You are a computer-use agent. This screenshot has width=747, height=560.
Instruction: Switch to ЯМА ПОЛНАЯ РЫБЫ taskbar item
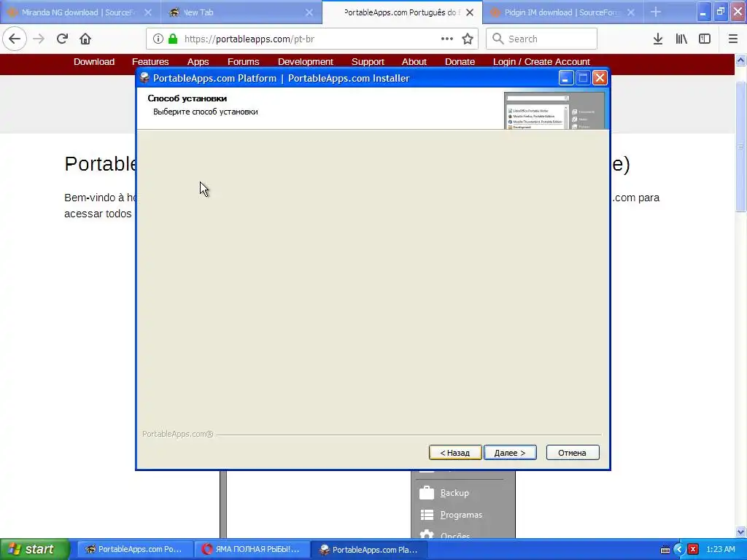[252, 549]
